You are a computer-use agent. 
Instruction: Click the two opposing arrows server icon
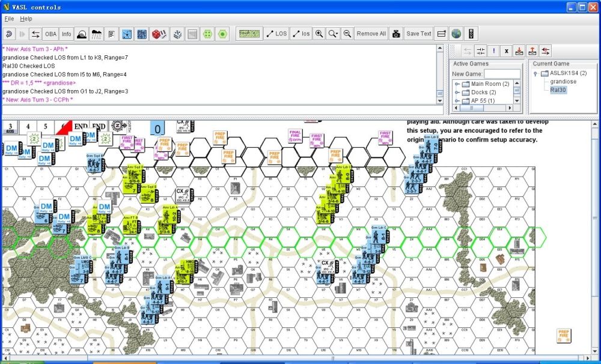[35, 34]
